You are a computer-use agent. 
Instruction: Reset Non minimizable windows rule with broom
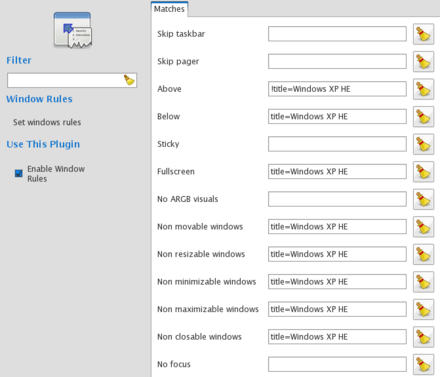tap(423, 282)
